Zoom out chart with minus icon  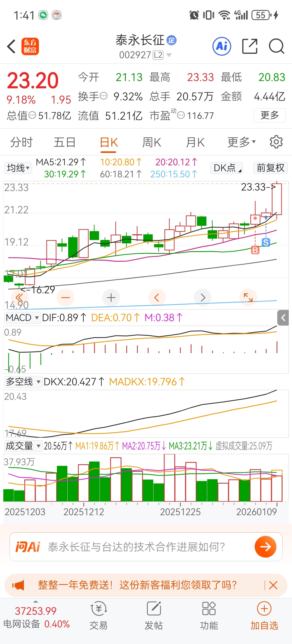click(65, 298)
